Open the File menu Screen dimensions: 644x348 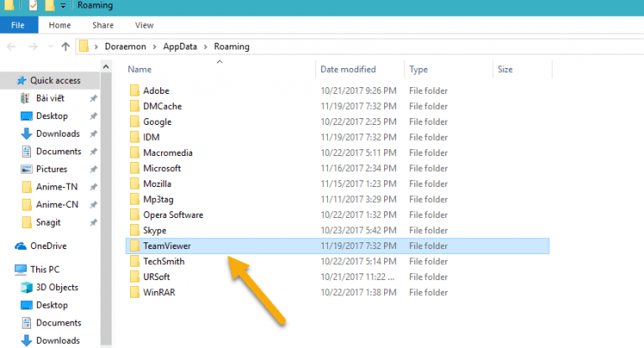pos(18,25)
